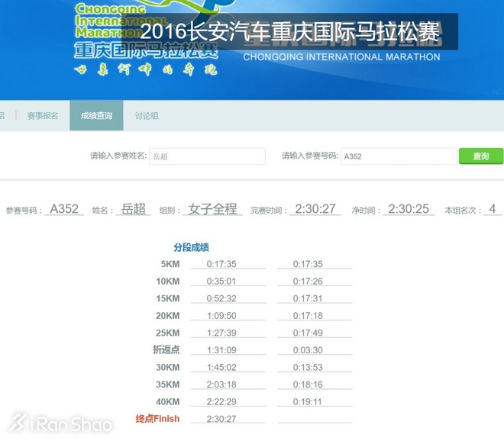Click the 25KM cumulative time 1:27:39

(221, 333)
